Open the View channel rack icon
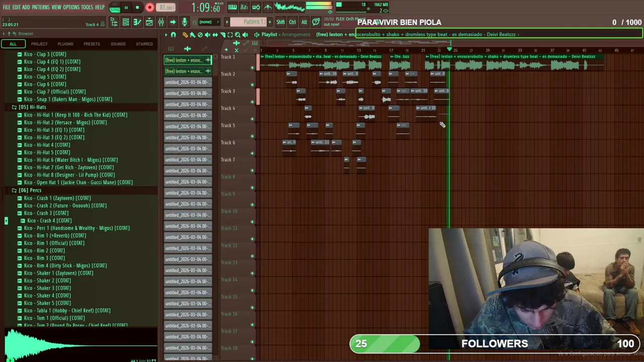 (x=125, y=22)
